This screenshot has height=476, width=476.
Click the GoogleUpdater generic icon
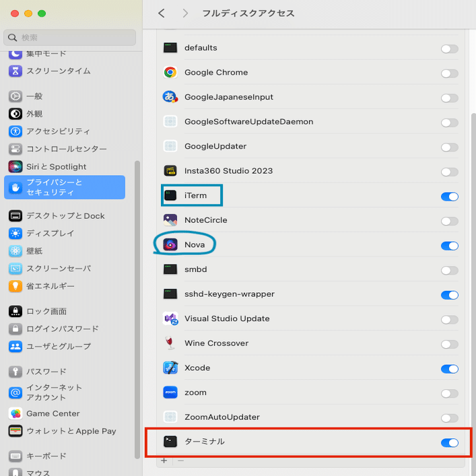pos(170,146)
